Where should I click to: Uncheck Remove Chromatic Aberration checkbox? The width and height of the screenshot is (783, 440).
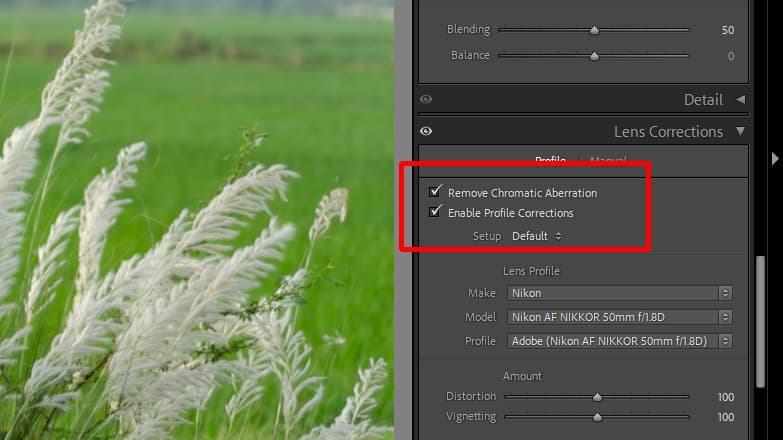click(435, 192)
